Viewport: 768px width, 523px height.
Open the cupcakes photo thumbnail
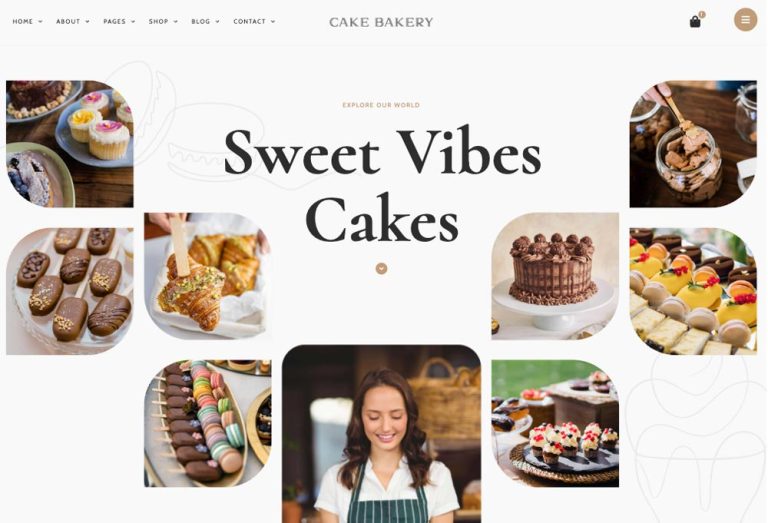(x=70, y=144)
